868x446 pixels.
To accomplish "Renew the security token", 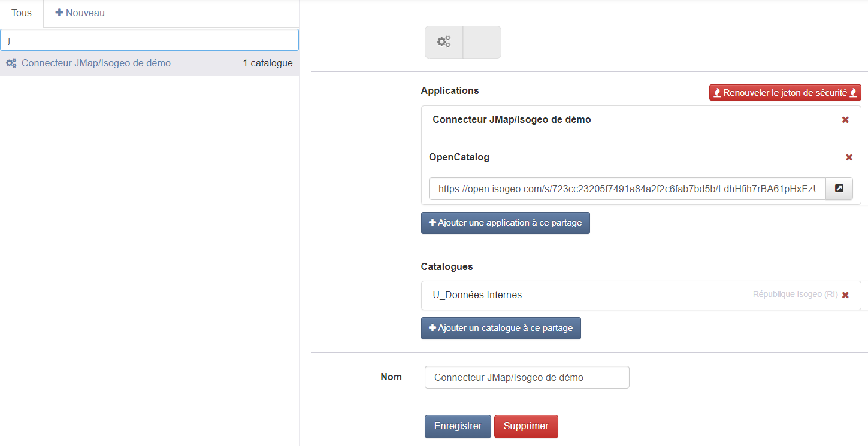I will point(785,93).
